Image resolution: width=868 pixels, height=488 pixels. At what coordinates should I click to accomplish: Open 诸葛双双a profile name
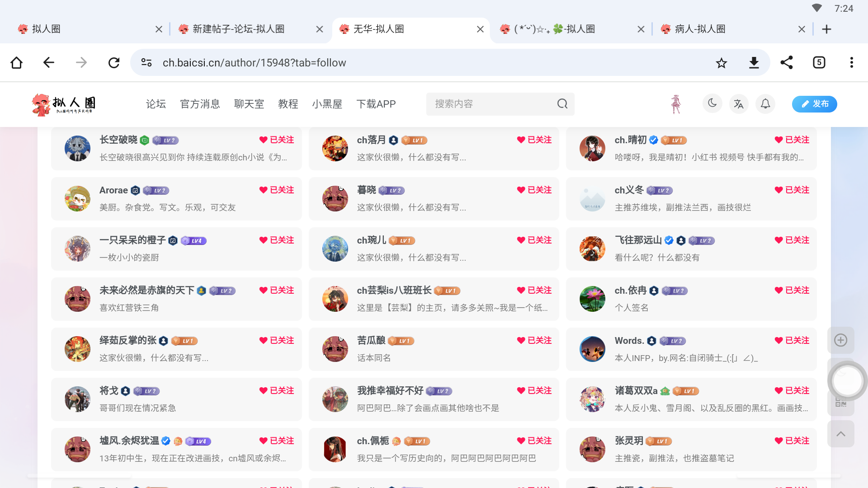tap(636, 391)
